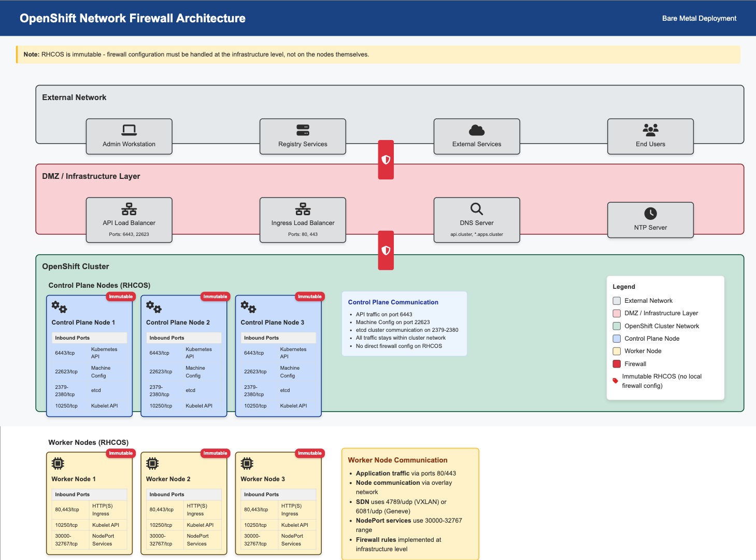Click the 'Ports: 6443, 22623' text

tap(129, 234)
